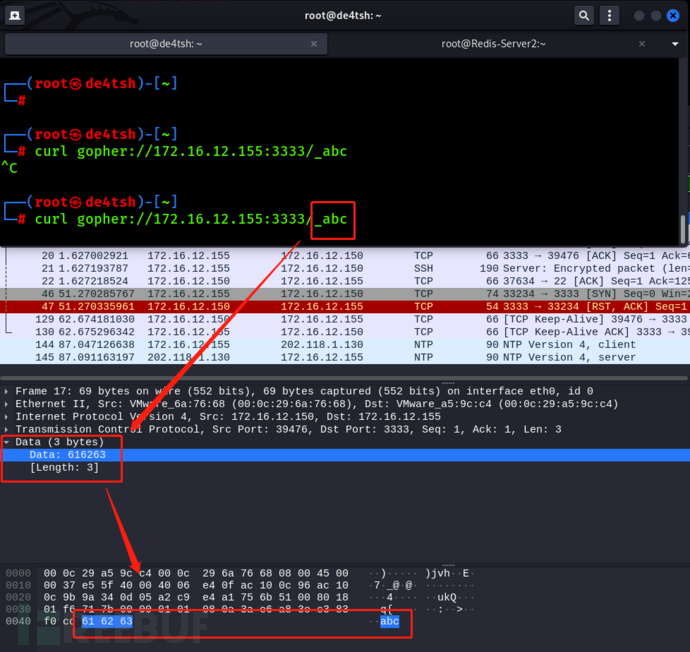The height and width of the screenshot is (652, 690).
Task: Select the [Length: 3] field
Action: [x=64, y=467]
